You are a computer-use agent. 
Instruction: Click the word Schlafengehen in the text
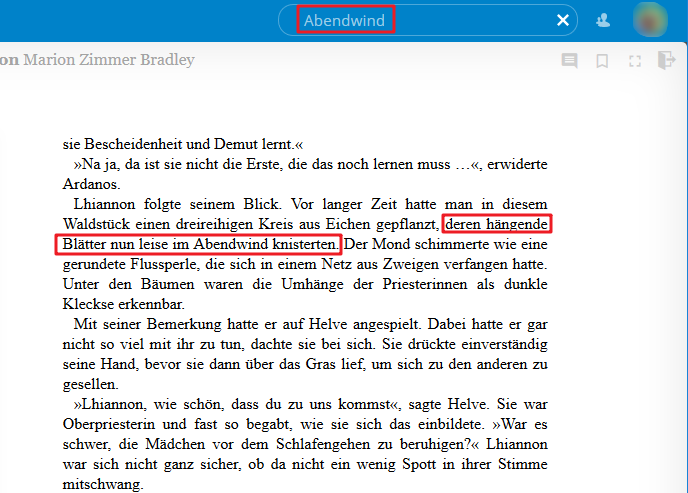click(325, 444)
